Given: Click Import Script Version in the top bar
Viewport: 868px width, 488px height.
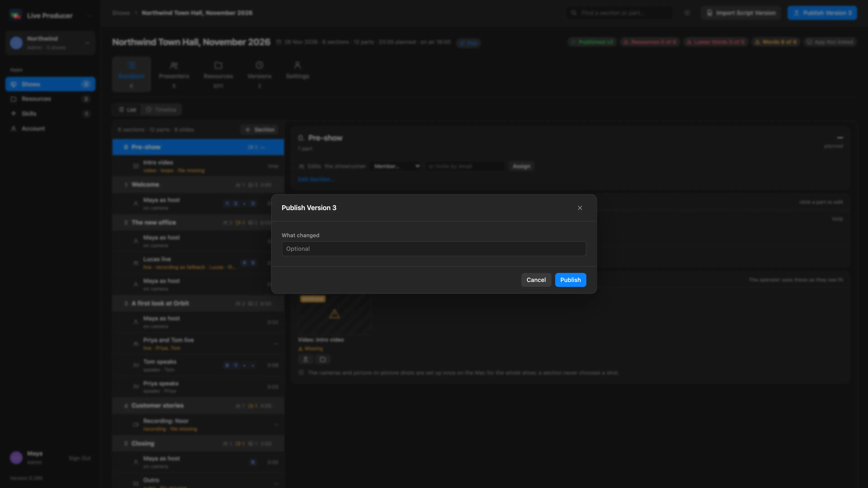Looking at the screenshot, I should pyautogui.click(x=741, y=13).
